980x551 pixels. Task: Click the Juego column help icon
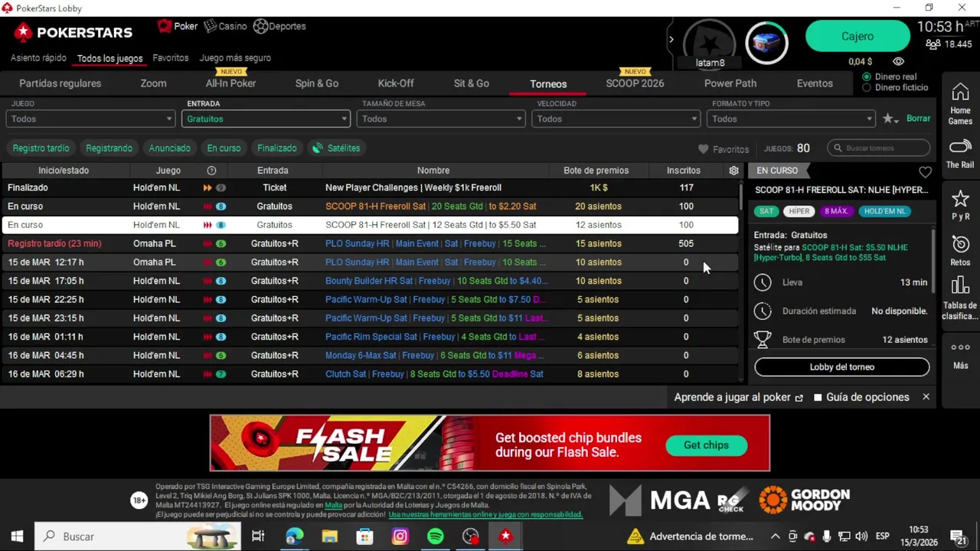point(211,171)
